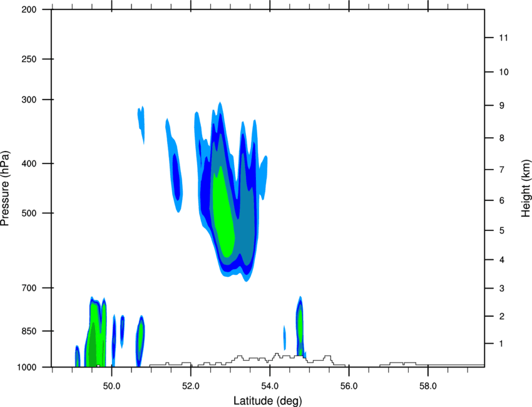
Task: Pick the 3 km height label
Action: tap(502, 289)
